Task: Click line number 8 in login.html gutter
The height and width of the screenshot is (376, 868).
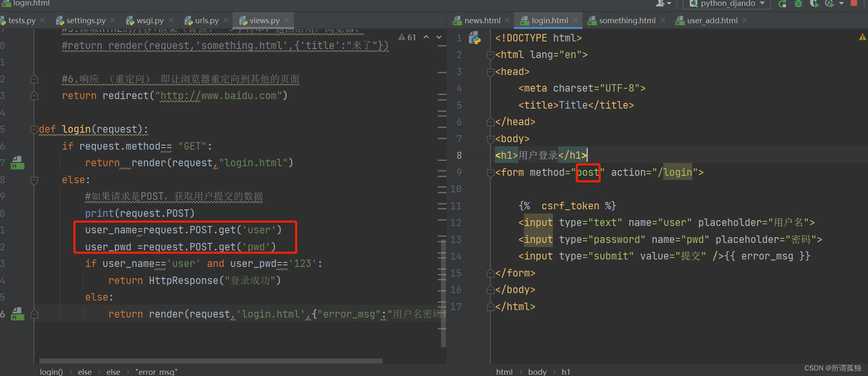Action: (459, 155)
